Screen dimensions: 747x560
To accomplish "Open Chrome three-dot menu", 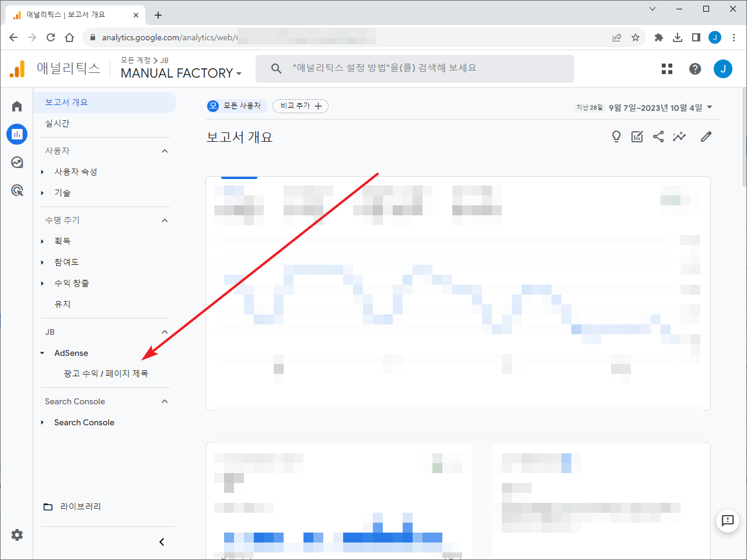I will pyautogui.click(x=734, y=37).
